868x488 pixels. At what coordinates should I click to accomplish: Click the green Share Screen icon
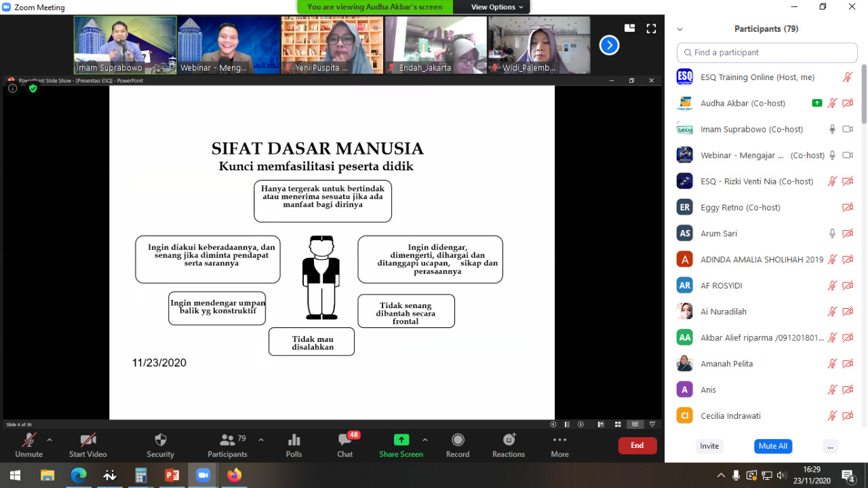pos(401,440)
